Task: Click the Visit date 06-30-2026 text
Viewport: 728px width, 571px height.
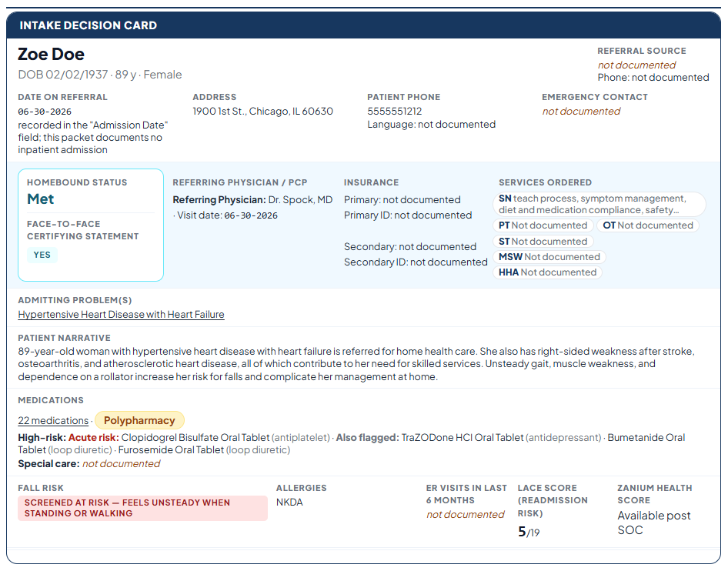Action: (x=225, y=215)
